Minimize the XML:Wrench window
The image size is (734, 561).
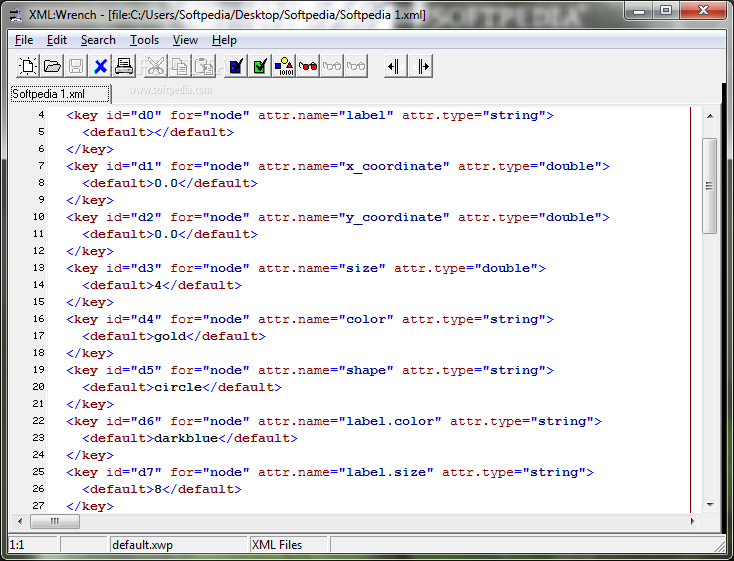(639, 11)
